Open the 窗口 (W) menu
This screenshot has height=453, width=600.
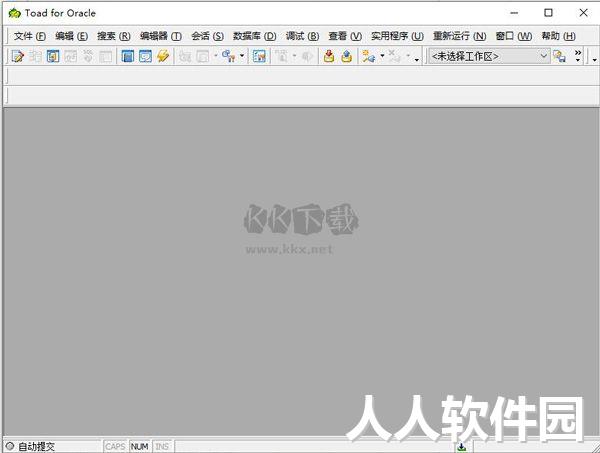pyautogui.click(x=514, y=36)
